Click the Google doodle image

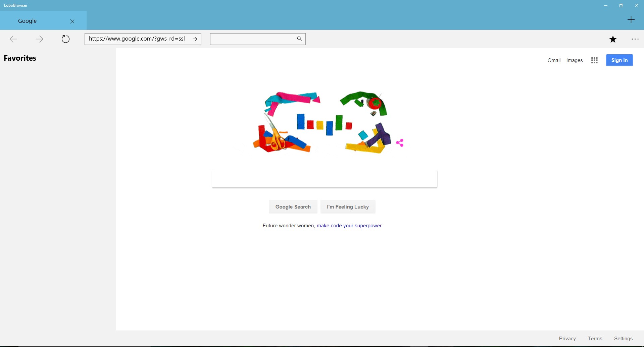click(x=322, y=122)
